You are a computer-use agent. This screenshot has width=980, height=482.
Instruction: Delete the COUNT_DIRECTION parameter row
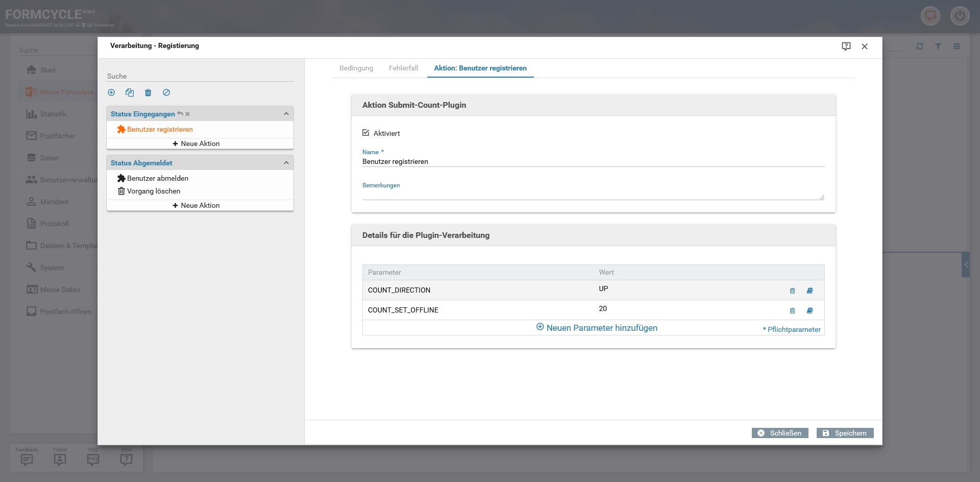[792, 291]
